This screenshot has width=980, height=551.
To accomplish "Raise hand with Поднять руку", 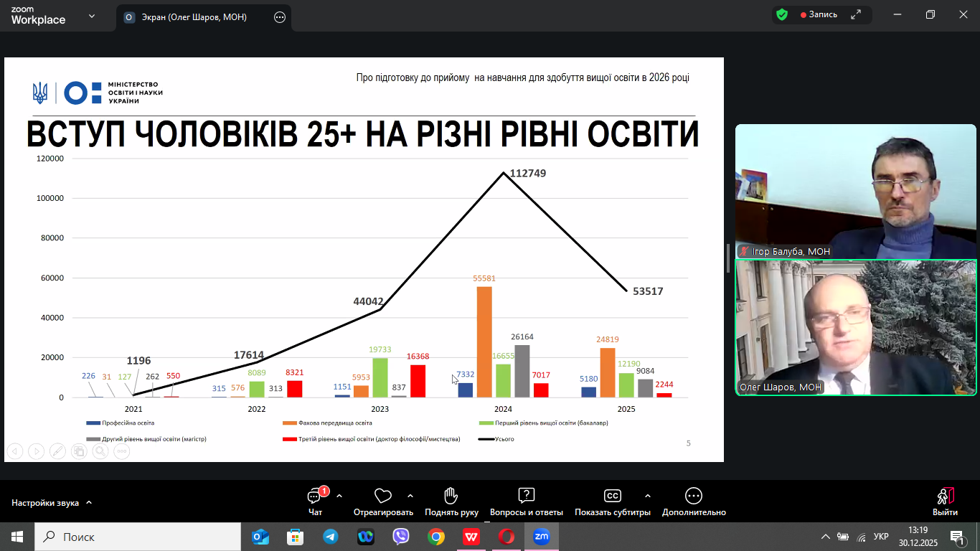I will click(x=451, y=502).
